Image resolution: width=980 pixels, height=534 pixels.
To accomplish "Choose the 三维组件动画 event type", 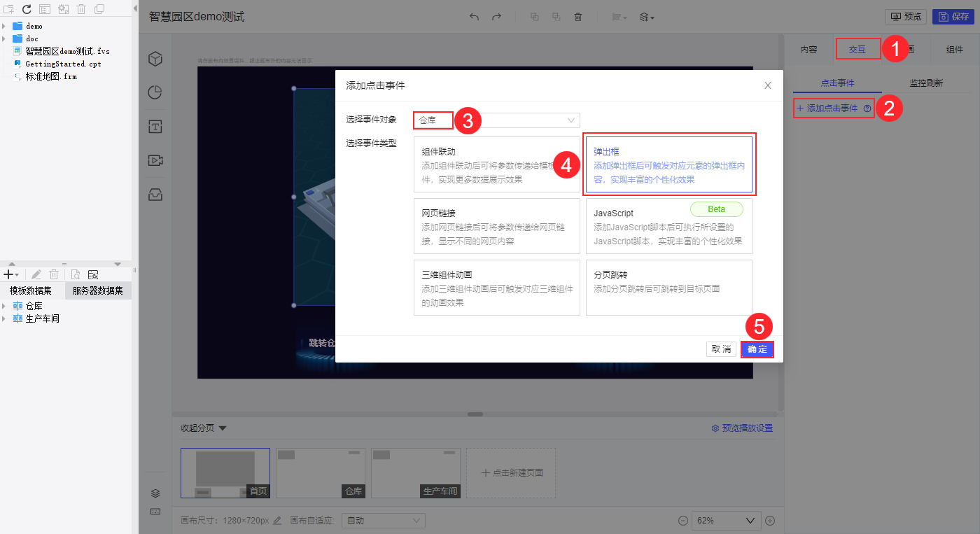I will [x=497, y=288].
